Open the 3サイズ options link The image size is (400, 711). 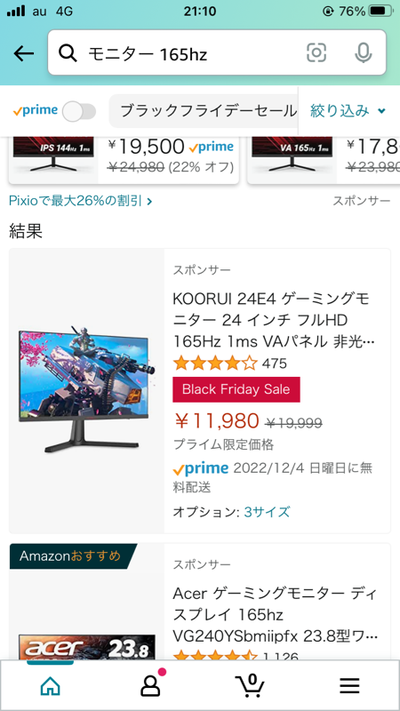click(x=267, y=512)
